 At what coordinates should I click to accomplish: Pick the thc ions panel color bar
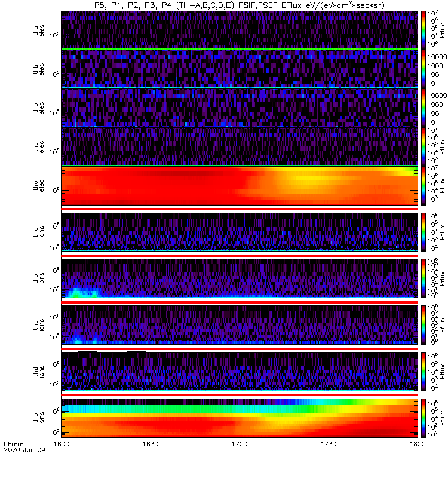(x=424, y=325)
